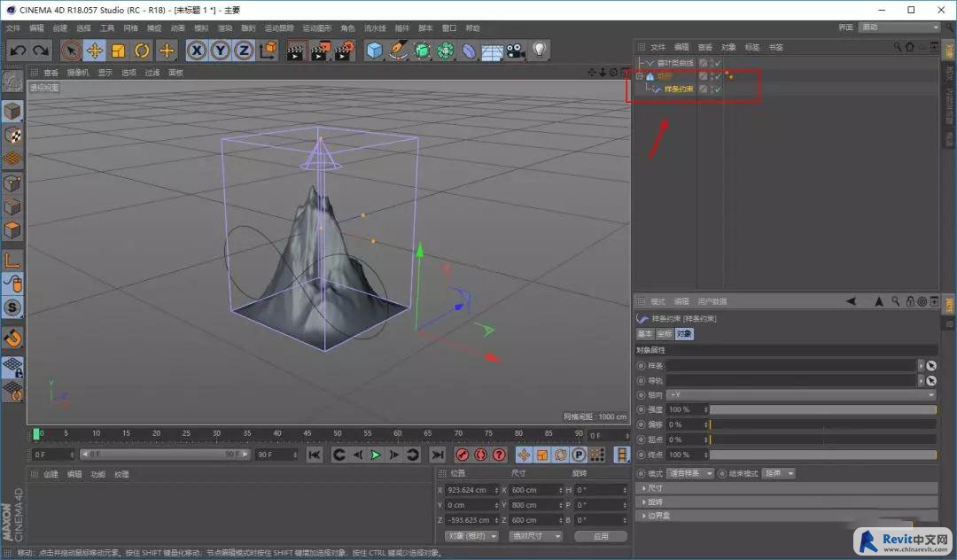Activate the Move tool in top toolbar
Viewport: 957px width, 560px height.
pyautogui.click(x=95, y=51)
